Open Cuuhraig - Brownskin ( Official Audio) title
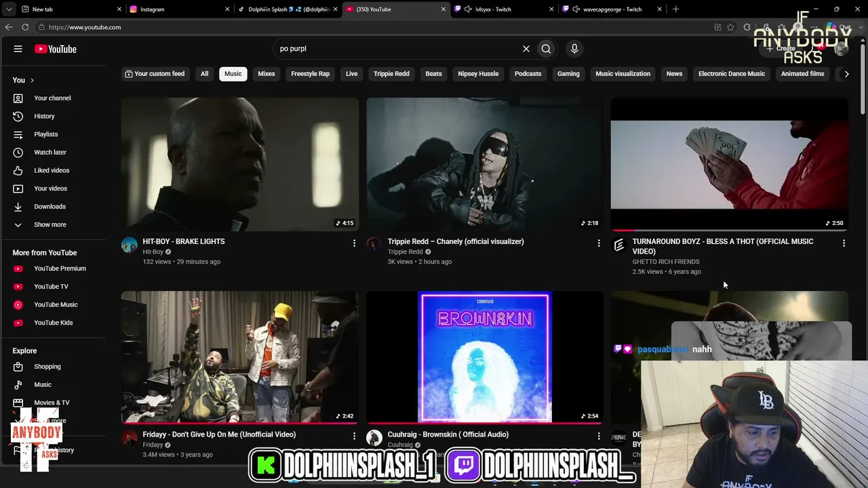The height and width of the screenshot is (488, 868). [x=448, y=434]
